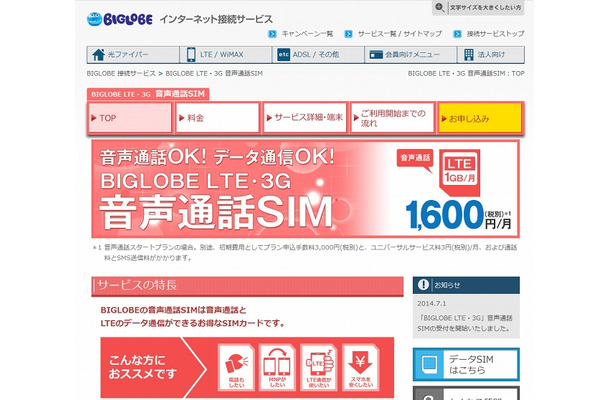This screenshot has height=400, width=610.
Task: Click the building icon for 法人向け
Action: tap(469, 54)
